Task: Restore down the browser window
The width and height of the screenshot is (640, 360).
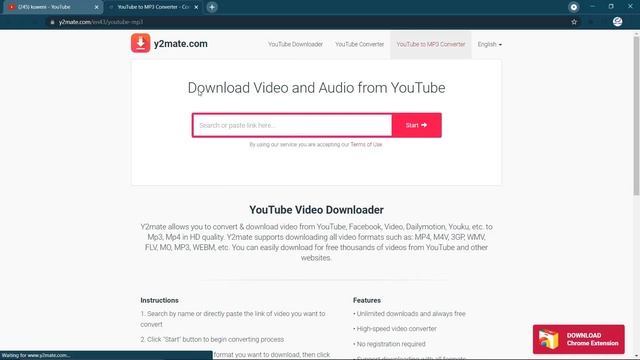Action: click(611, 7)
